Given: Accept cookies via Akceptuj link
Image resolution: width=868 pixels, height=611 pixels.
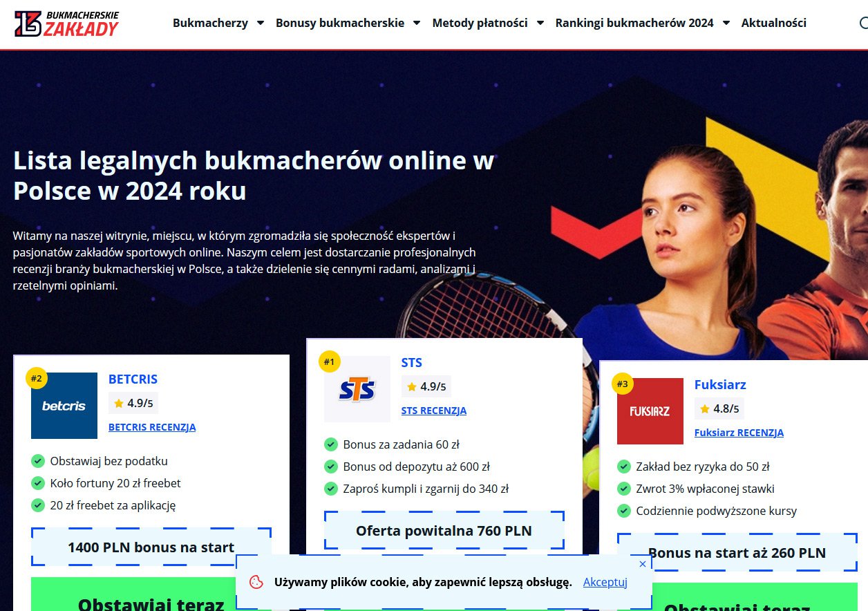Looking at the screenshot, I should 605,582.
